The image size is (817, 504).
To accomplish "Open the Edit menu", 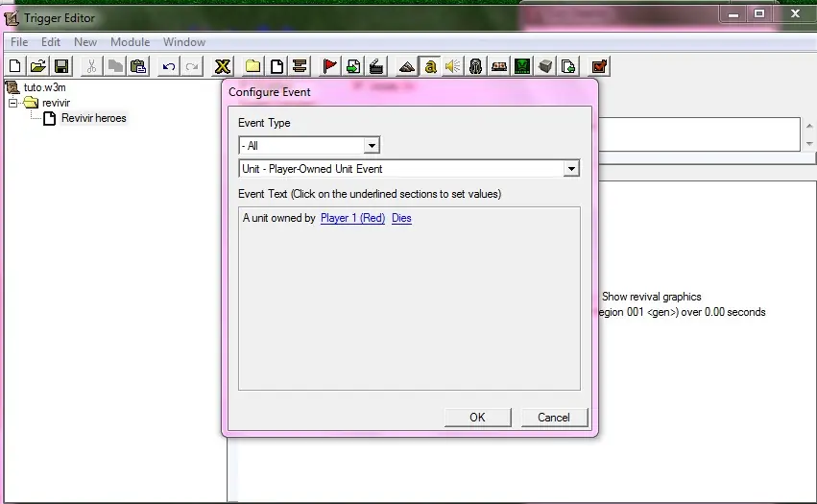I will tap(51, 41).
